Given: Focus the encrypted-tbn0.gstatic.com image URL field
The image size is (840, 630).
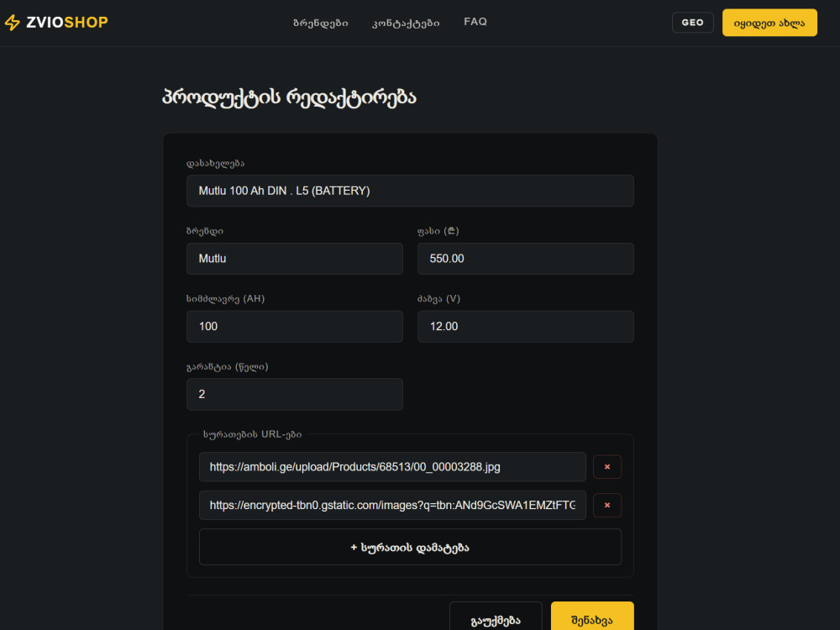Looking at the screenshot, I should click(392, 505).
